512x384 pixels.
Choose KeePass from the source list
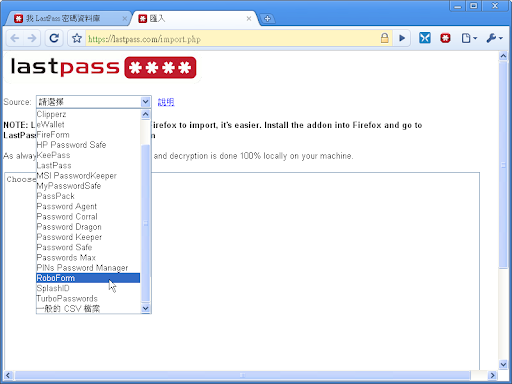tap(88, 155)
